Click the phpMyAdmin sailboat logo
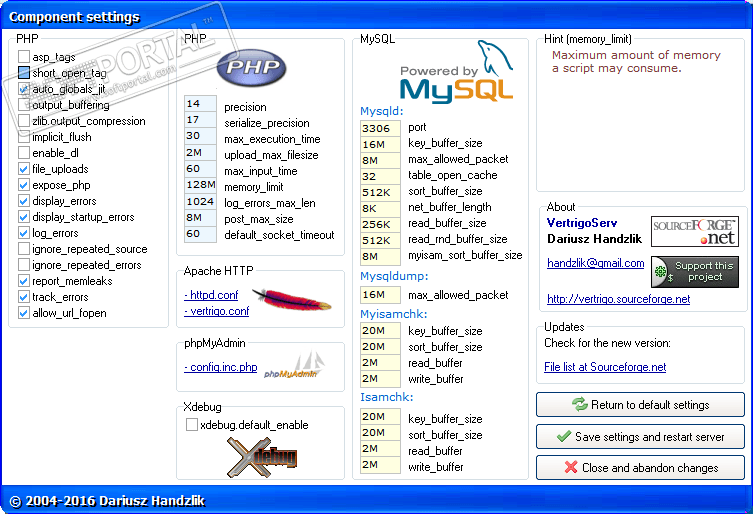753x514 pixels. tap(294, 365)
